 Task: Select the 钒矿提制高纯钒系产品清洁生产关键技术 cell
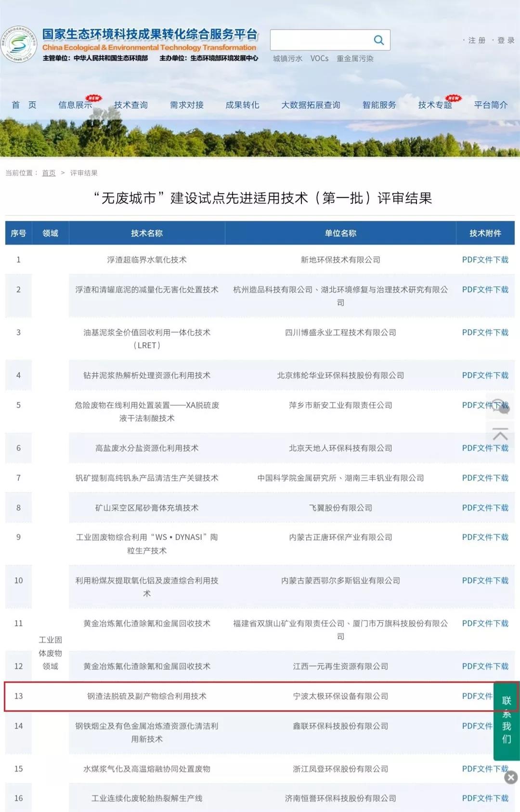click(147, 478)
